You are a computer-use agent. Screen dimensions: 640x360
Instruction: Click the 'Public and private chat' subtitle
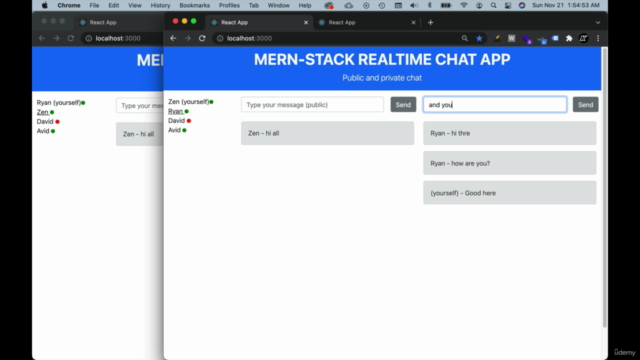point(382,78)
